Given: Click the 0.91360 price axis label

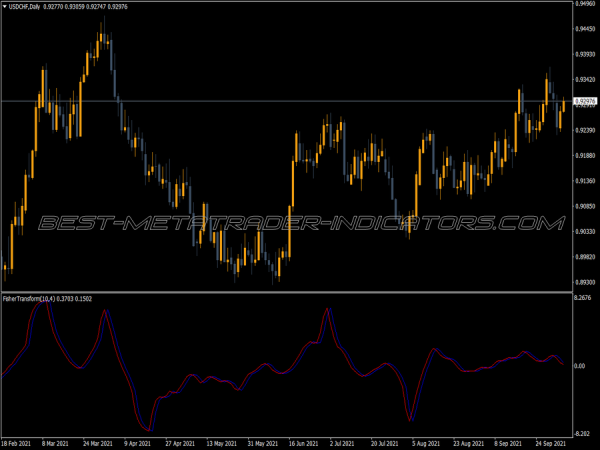Looking at the screenshot, I should coord(585,181).
